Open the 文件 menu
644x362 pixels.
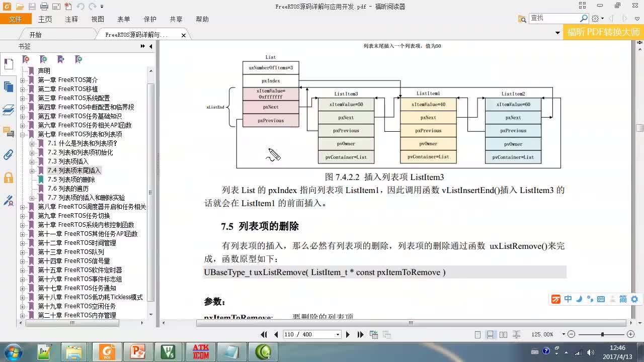pos(16,19)
